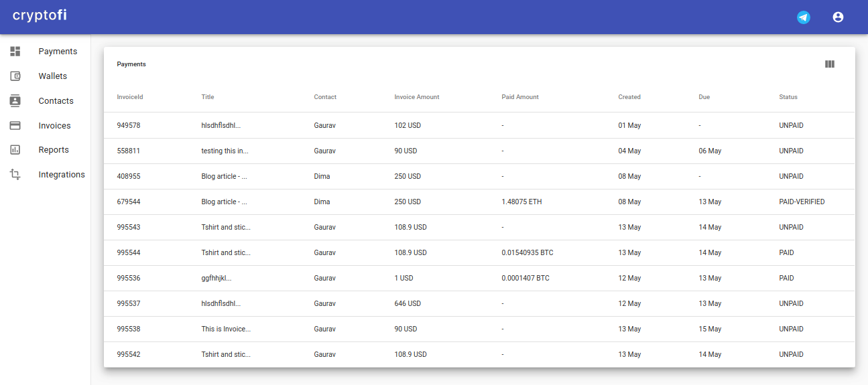Image resolution: width=868 pixels, height=385 pixels.
Task: Click the 04 May created date
Action: click(x=629, y=151)
